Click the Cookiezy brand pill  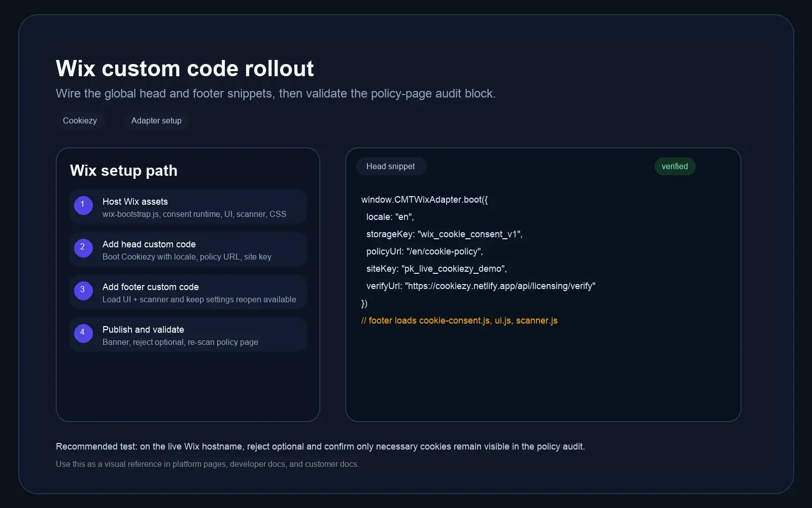(x=80, y=120)
